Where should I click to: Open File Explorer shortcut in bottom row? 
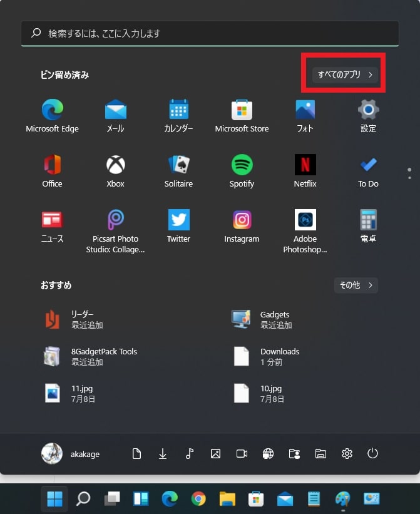[320, 454]
